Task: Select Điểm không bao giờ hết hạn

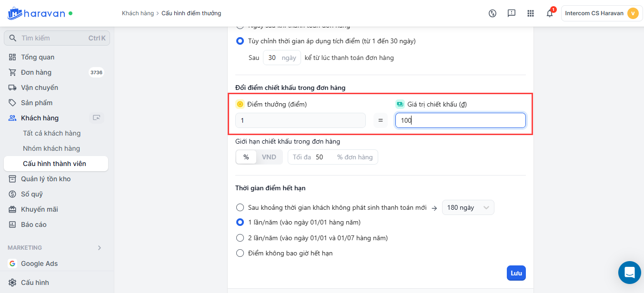Action: click(240, 253)
